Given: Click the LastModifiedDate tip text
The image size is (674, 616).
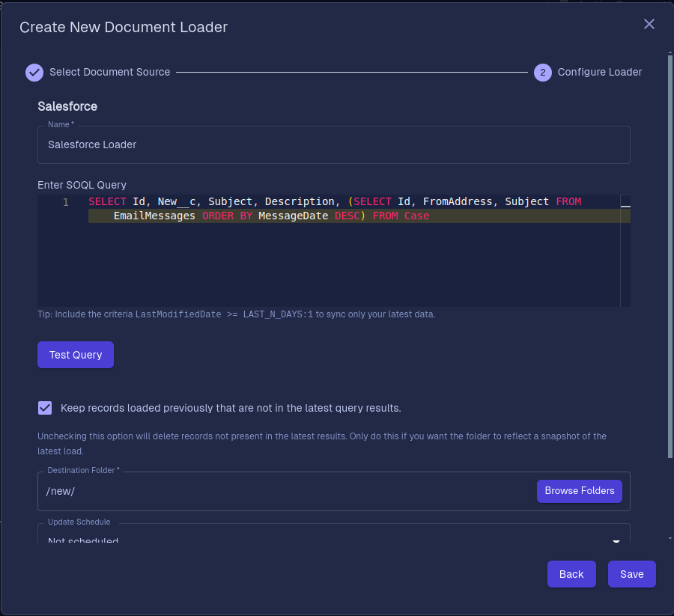Looking at the screenshot, I should pyautogui.click(x=237, y=314).
